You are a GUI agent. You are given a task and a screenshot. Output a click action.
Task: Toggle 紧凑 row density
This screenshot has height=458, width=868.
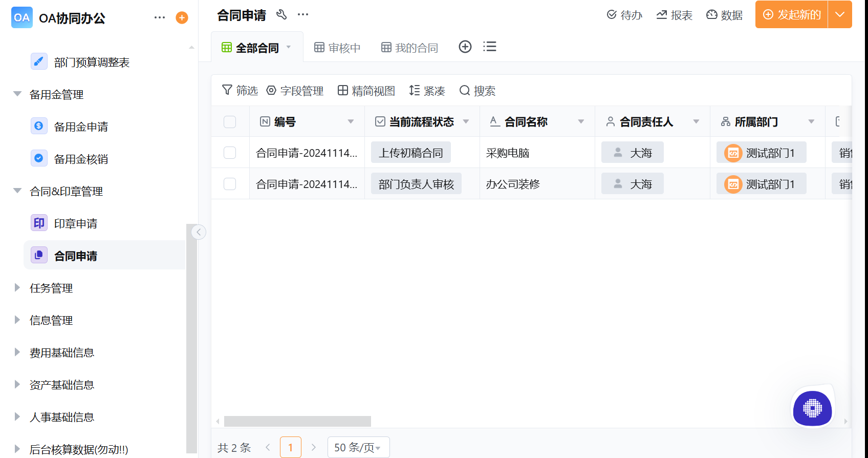(x=427, y=91)
